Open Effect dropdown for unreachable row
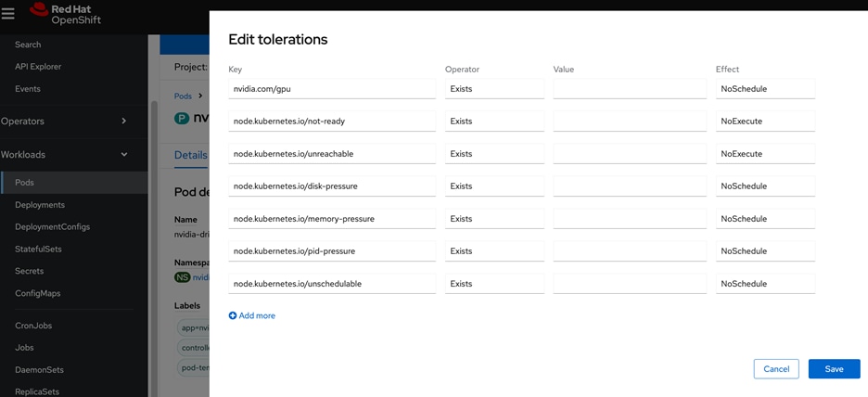The width and height of the screenshot is (868, 397). coord(765,154)
